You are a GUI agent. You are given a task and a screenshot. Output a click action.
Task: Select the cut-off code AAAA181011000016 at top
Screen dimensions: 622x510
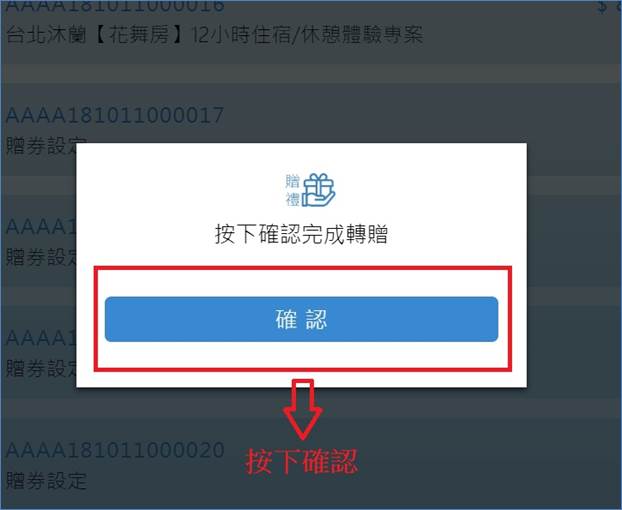tap(115, 6)
